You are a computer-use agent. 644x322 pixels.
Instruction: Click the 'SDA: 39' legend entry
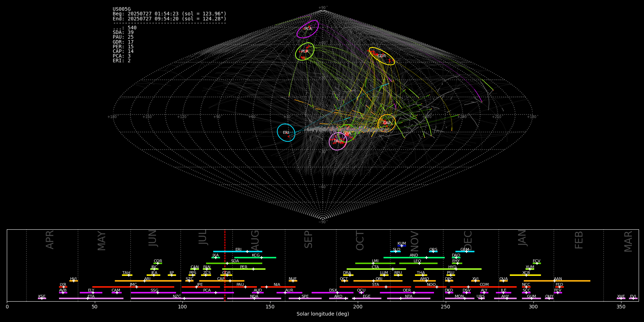coord(123,33)
